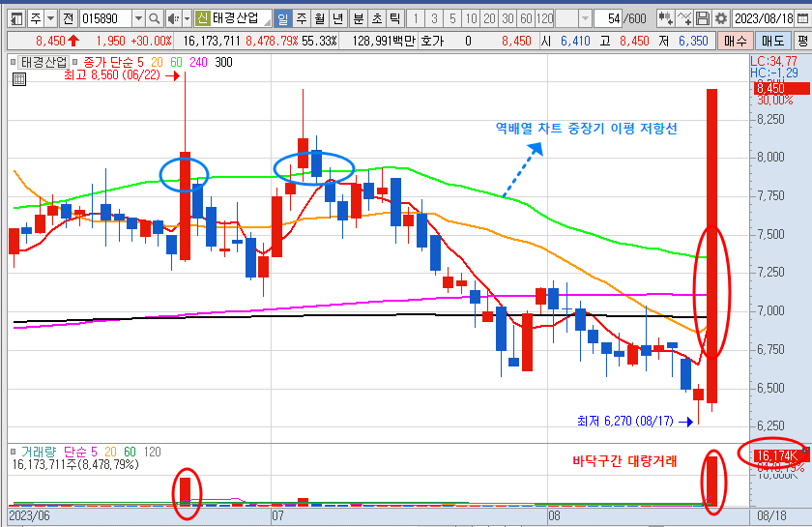Click the 128,991백만 trading value

(x=384, y=41)
